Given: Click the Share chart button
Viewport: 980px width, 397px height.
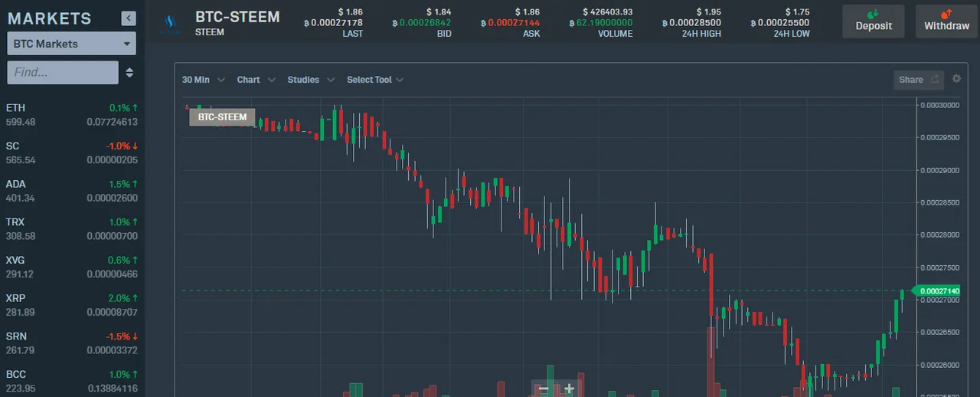Looking at the screenshot, I should (x=919, y=80).
